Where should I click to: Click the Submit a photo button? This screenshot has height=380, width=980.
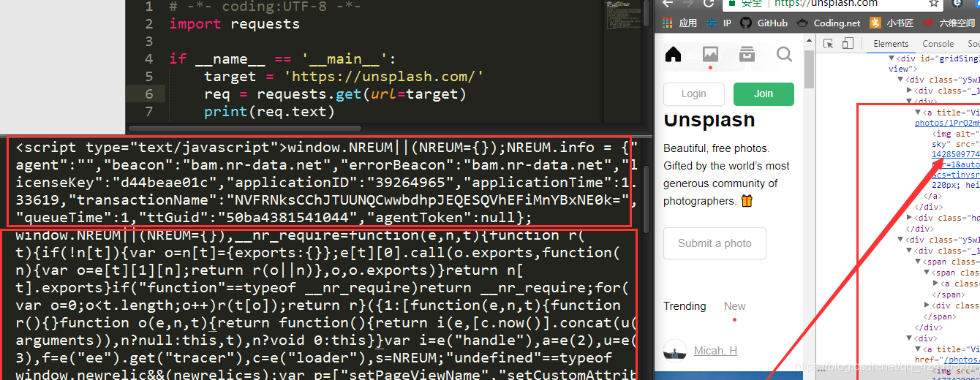[x=715, y=243]
